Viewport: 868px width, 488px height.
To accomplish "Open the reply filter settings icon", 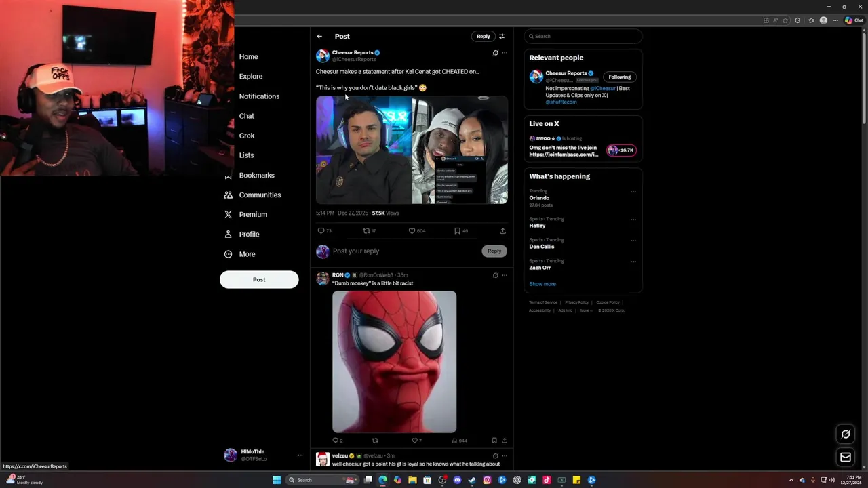I will point(502,36).
